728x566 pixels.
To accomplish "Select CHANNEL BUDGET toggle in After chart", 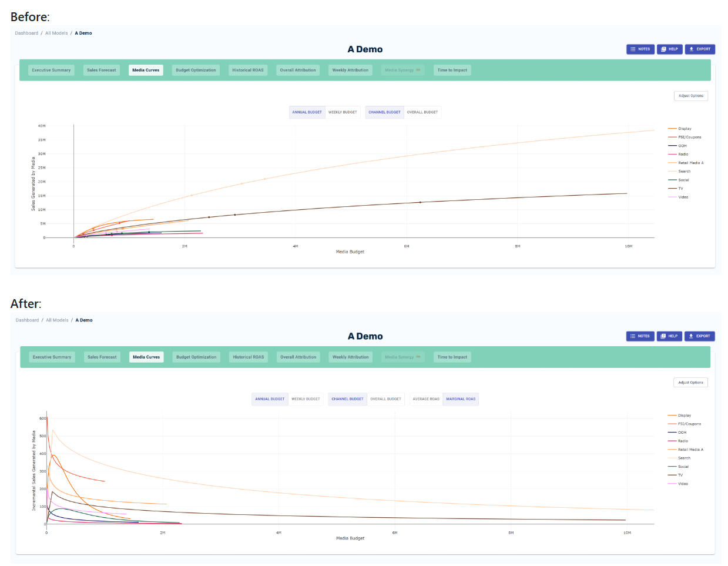I will click(x=348, y=399).
